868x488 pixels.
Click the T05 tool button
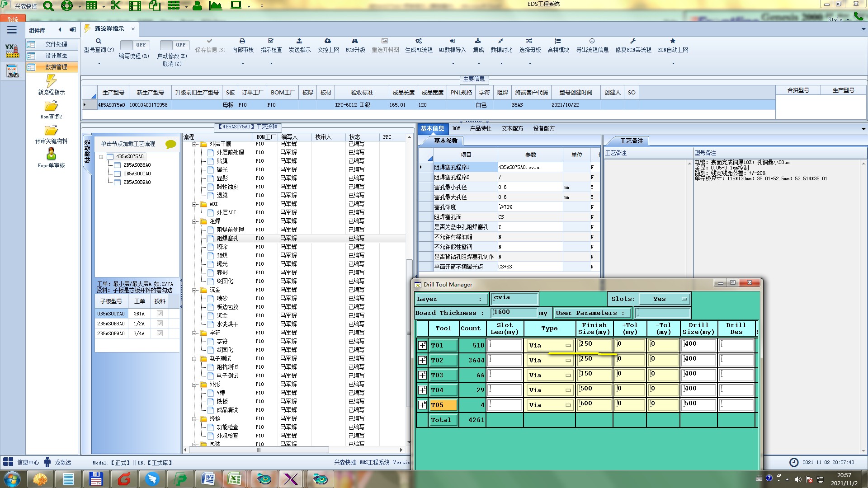tap(443, 405)
